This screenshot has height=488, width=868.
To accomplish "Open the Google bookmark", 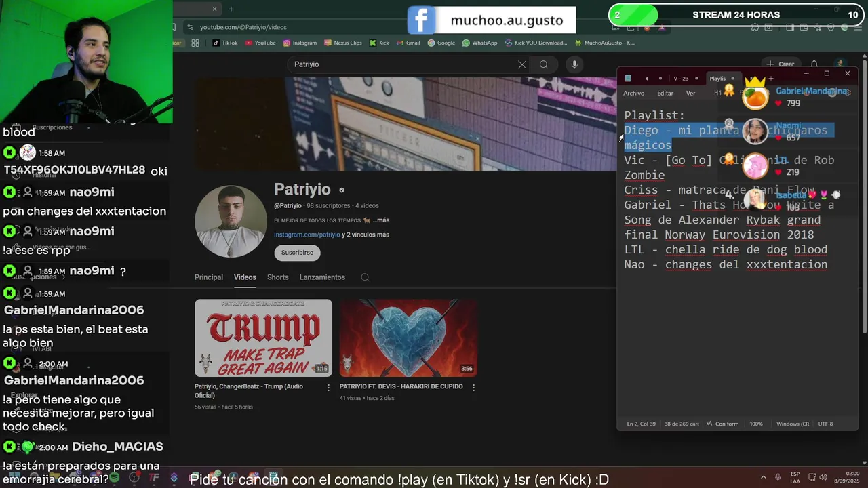I will coord(441,43).
